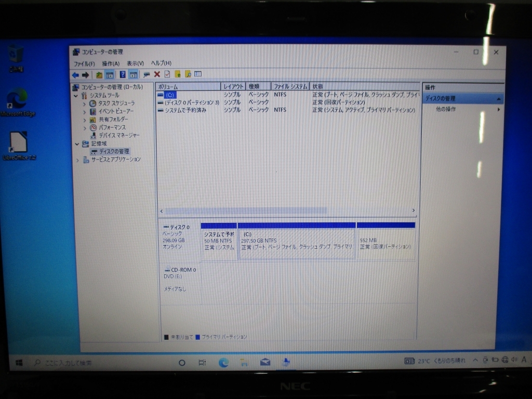
Task: Expand the パフォーマンス node
Action: click(85, 128)
